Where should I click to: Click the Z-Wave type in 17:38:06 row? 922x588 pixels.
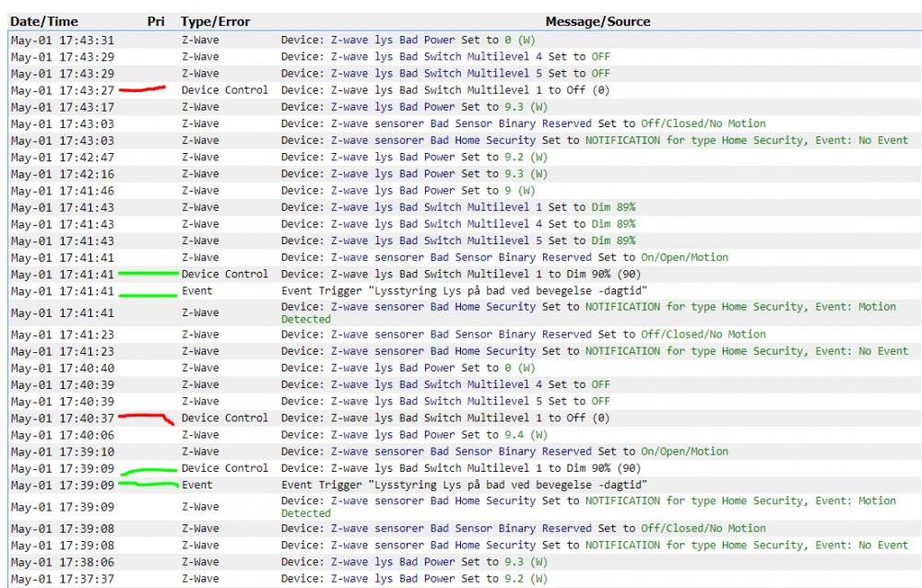[200, 562]
